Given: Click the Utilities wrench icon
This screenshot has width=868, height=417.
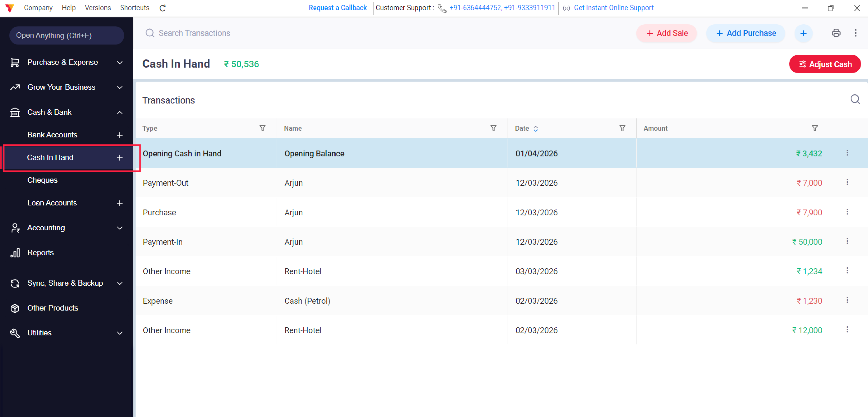Looking at the screenshot, I should coord(15,333).
